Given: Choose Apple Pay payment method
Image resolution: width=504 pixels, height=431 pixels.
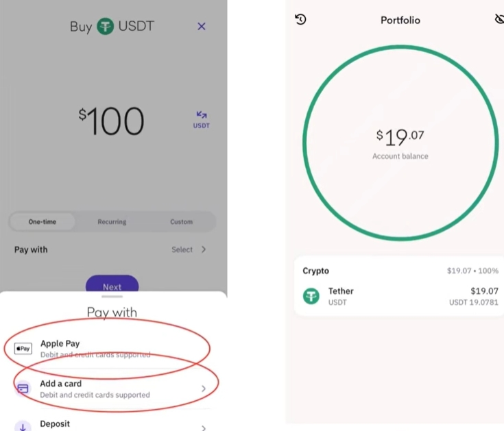Looking at the screenshot, I should coord(112,349).
